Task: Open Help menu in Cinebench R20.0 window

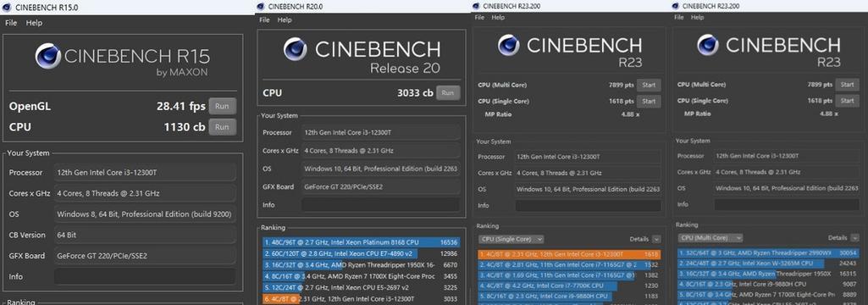Action: [x=285, y=20]
